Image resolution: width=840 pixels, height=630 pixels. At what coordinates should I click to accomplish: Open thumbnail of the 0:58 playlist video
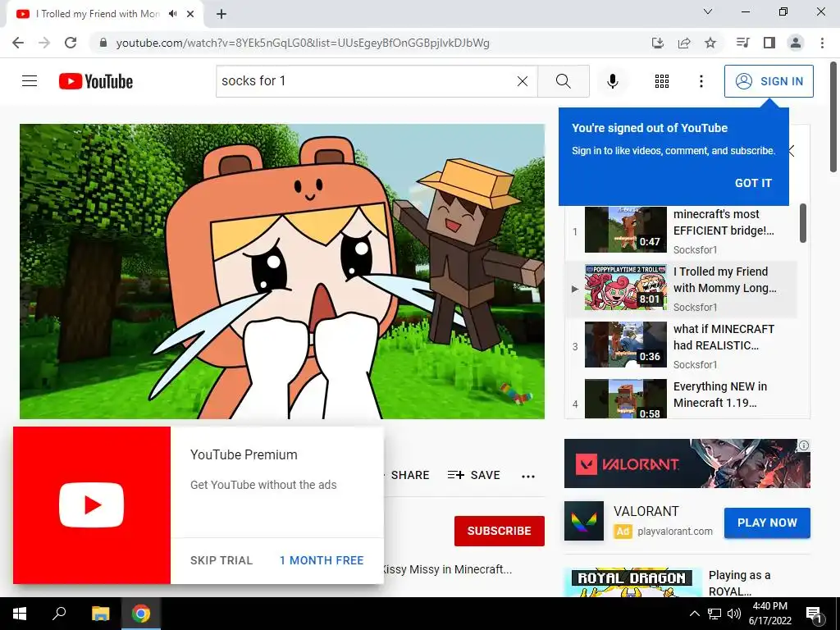(626, 399)
